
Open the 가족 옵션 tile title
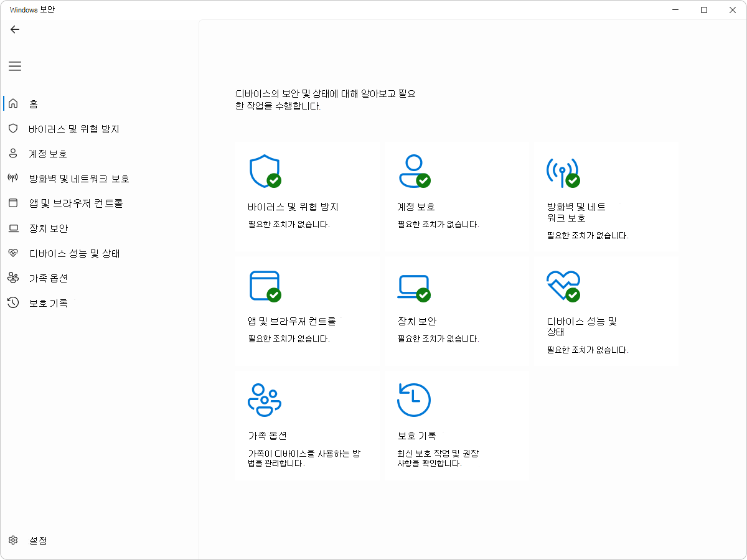click(267, 436)
